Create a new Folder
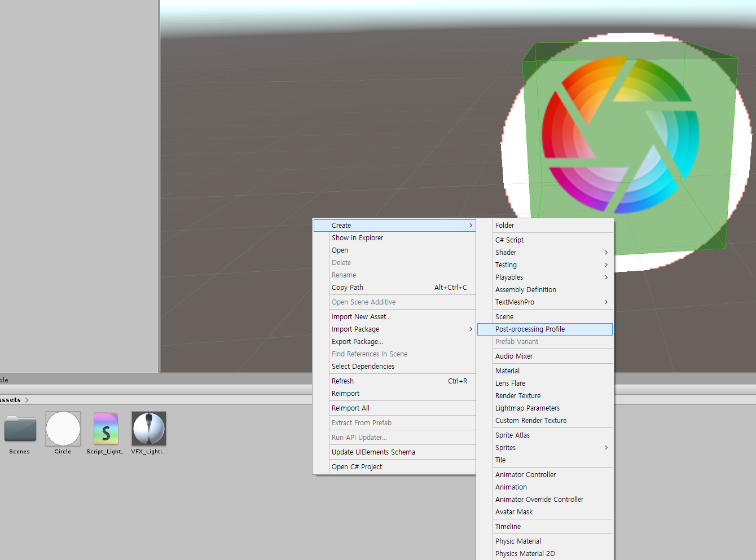The height and width of the screenshot is (560, 756). coord(545,226)
